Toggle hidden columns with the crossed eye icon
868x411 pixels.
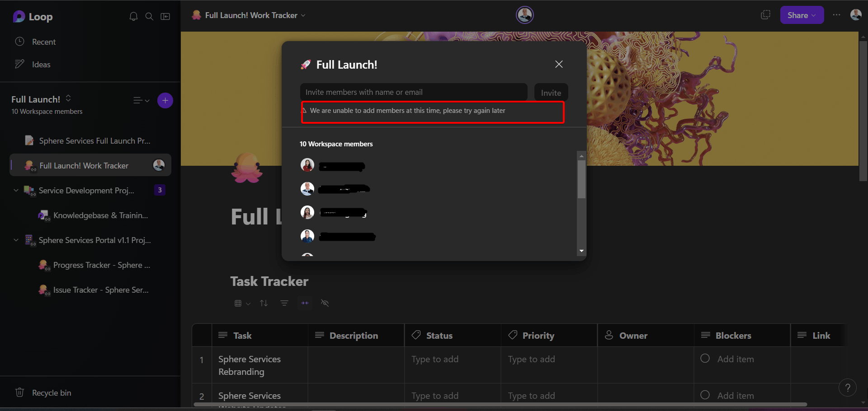click(325, 303)
